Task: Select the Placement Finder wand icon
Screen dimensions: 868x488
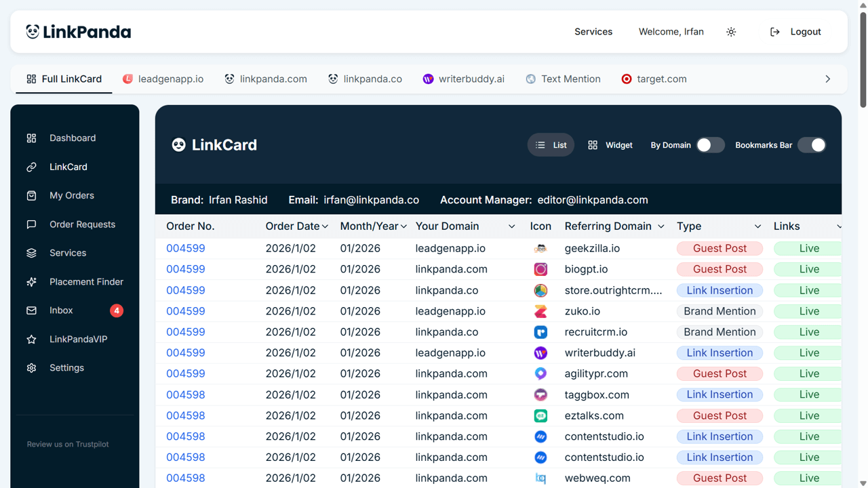Action: [31, 281]
